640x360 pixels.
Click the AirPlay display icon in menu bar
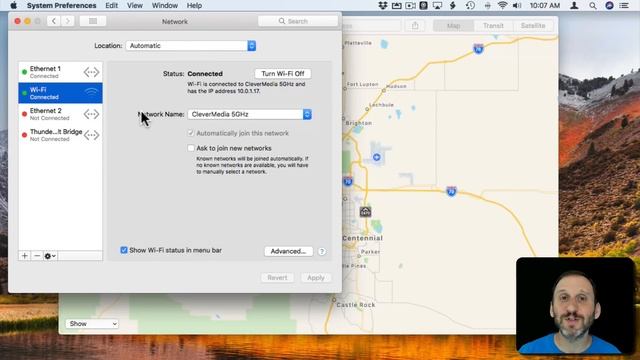pyautogui.click(x=437, y=5)
